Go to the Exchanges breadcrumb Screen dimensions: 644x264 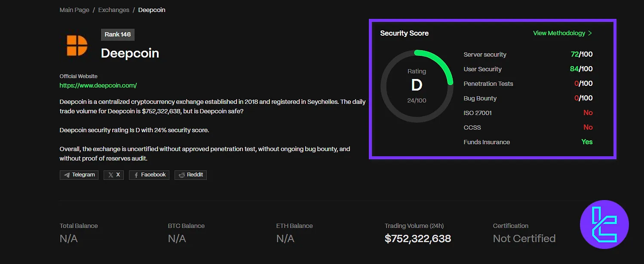tap(113, 10)
